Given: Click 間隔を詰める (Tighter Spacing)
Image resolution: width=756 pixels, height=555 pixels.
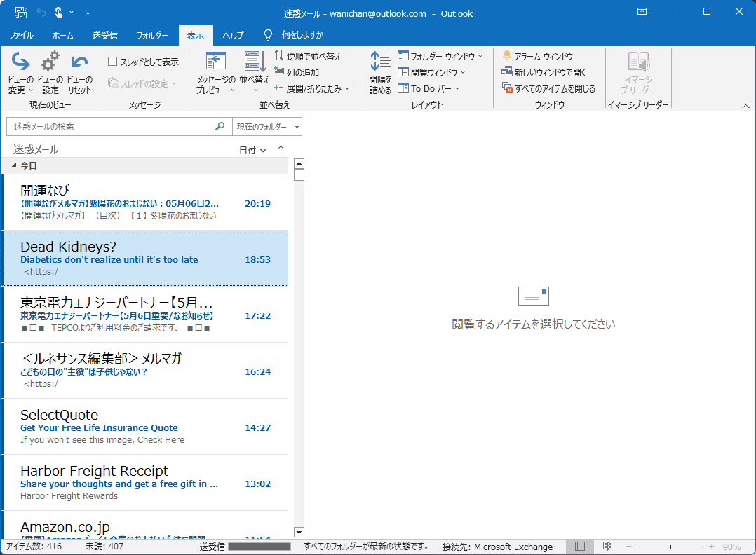Looking at the screenshot, I should coord(380,73).
